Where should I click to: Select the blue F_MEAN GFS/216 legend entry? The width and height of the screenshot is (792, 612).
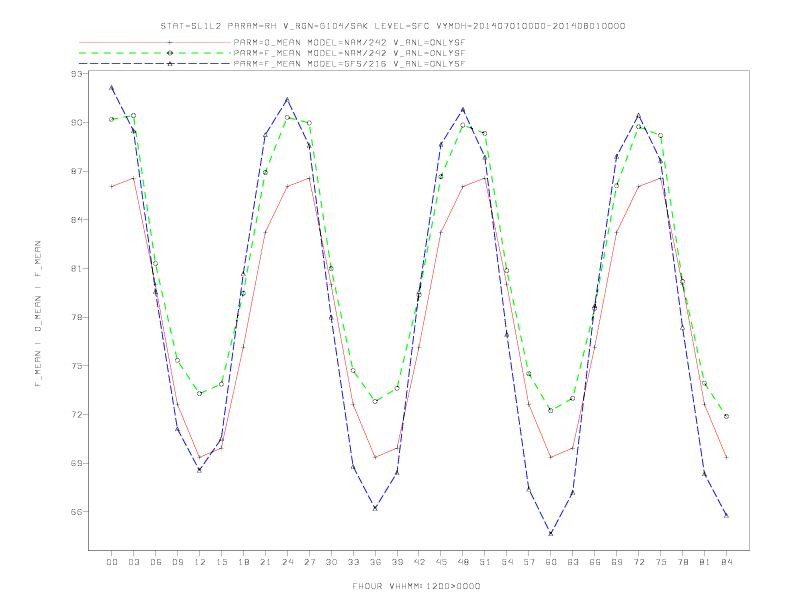pos(272,64)
